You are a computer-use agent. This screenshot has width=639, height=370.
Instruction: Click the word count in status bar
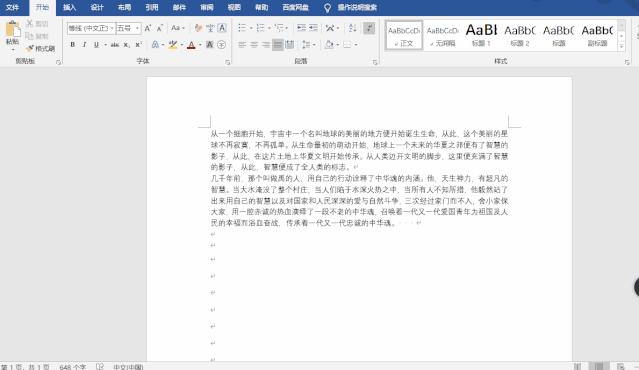[73, 367]
